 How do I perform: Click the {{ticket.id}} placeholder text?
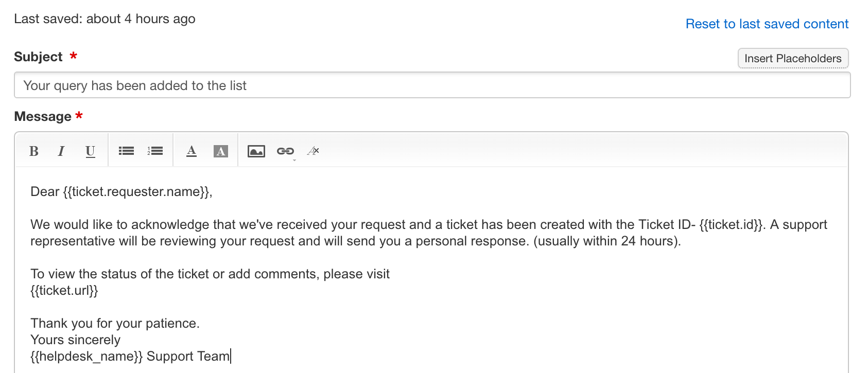(732, 225)
